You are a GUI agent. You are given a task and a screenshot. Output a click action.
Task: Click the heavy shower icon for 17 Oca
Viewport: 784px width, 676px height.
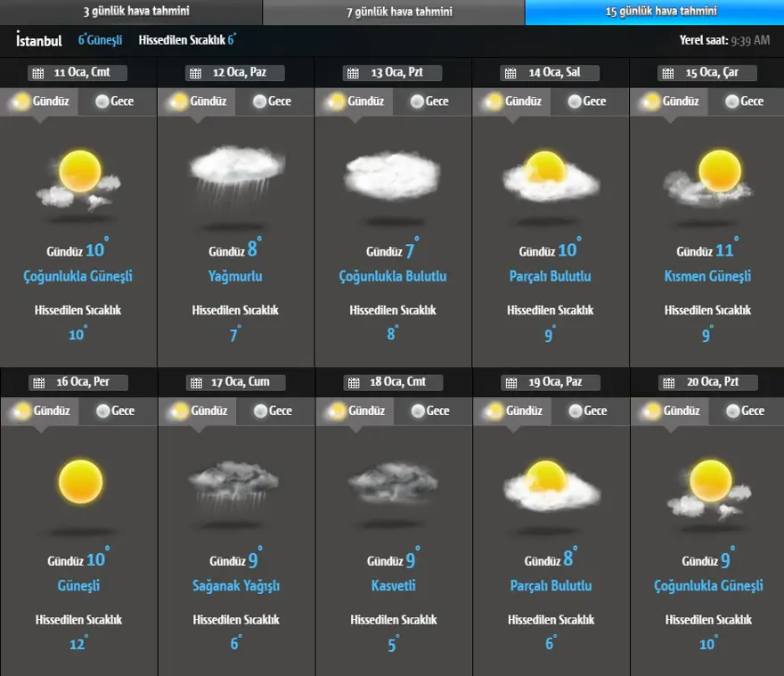pyautogui.click(x=236, y=485)
